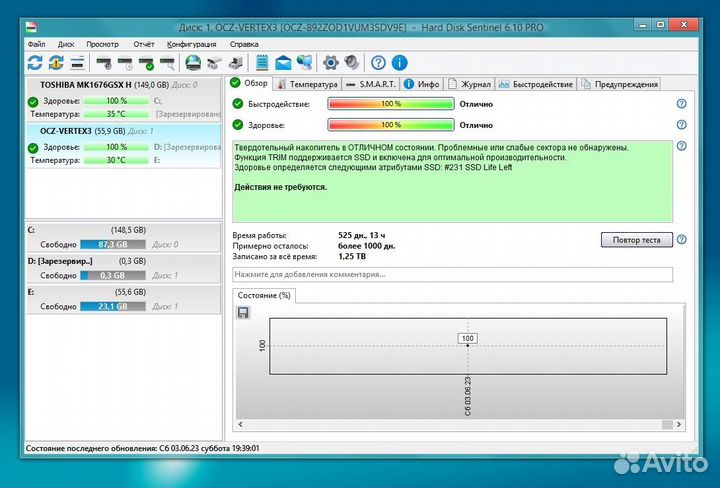Image resolution: width=720 pixels, height=488 pixels.
Task: Click the blue info toolbar icon
Action: point(399,62)
